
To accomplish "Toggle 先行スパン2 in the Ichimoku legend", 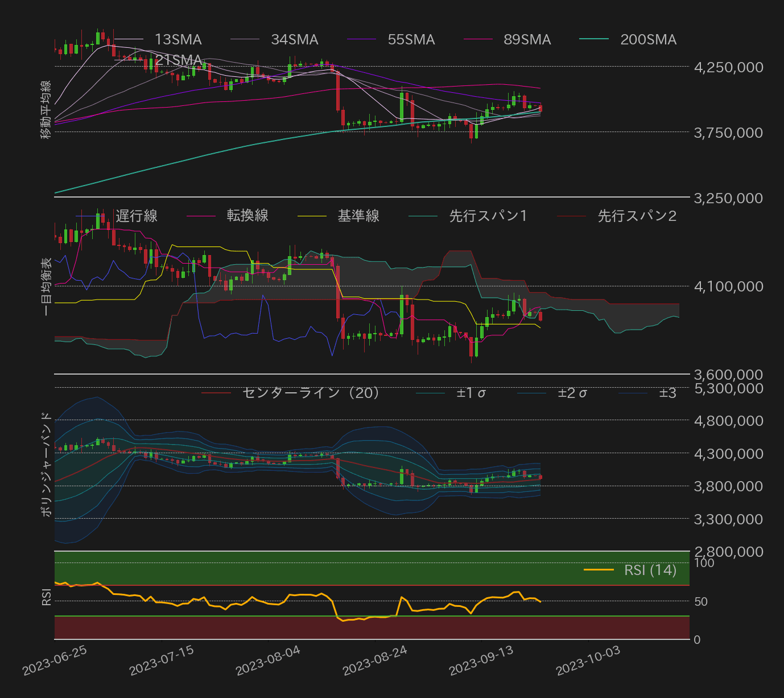I will [637, 216].
